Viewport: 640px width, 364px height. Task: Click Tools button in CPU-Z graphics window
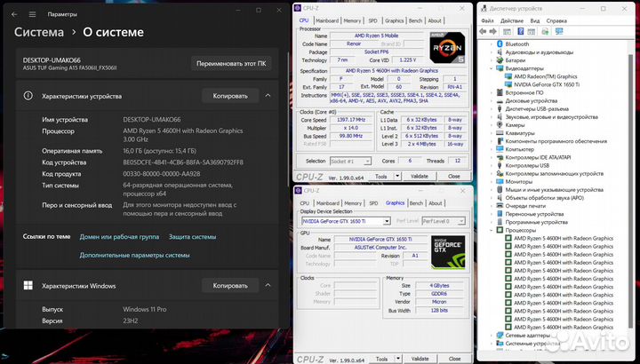[x=381, y=359]
